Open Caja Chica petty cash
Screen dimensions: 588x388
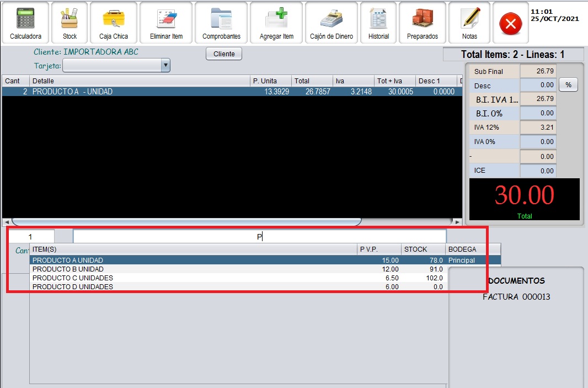114,23
